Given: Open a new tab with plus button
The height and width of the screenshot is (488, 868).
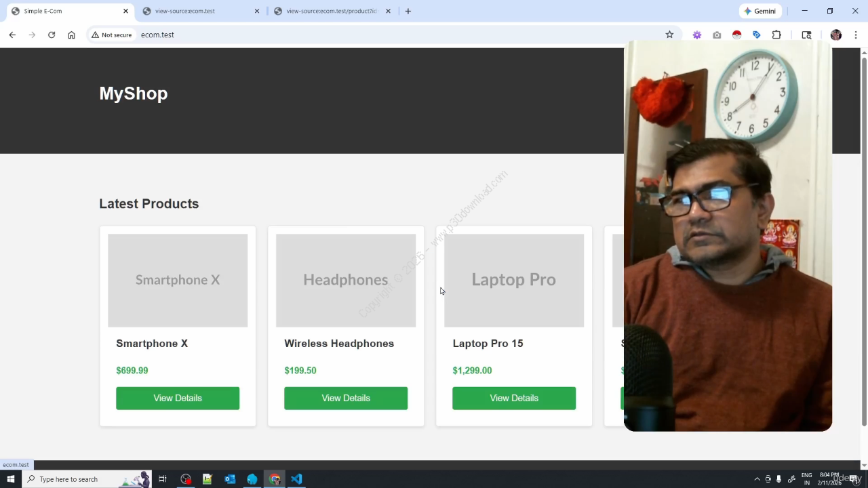Looking at the screenshot, I should tap(408, 11).
